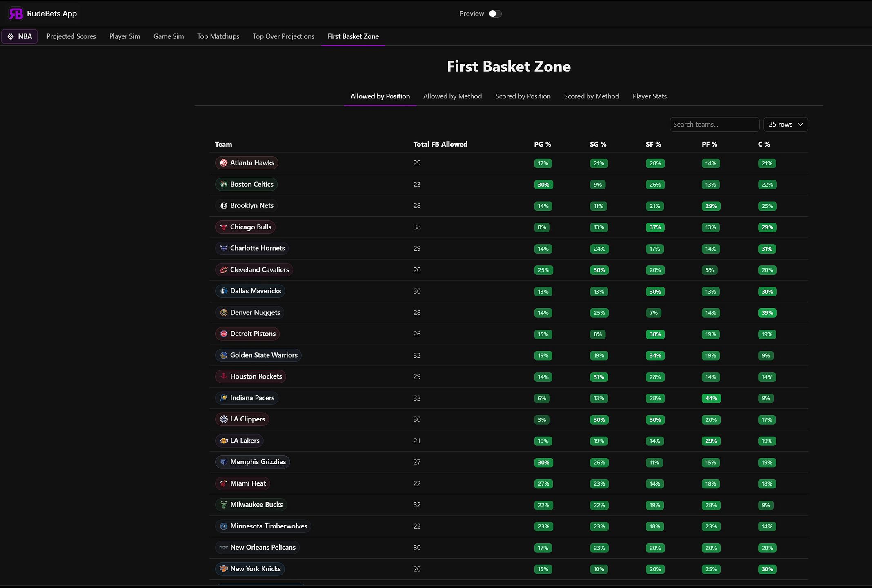The height and width of the screenshot is (588, 872).
Task: Sort by the Team column header
Action: point(223,144)
